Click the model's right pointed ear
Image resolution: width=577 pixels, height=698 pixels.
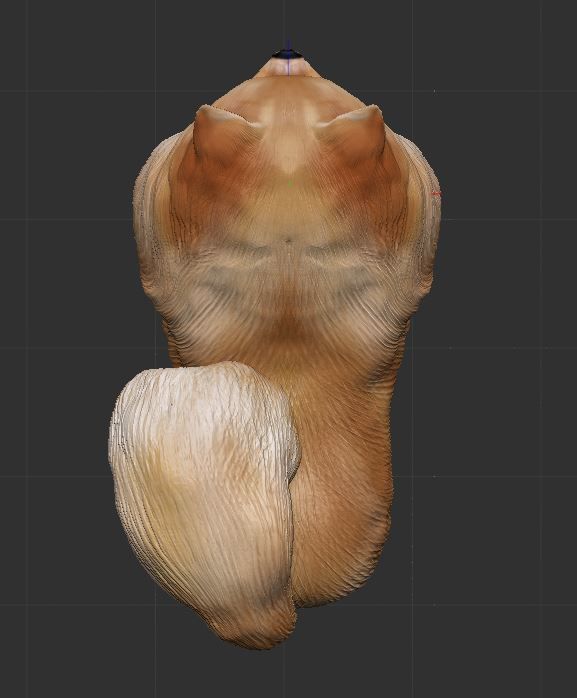[356, 134]
